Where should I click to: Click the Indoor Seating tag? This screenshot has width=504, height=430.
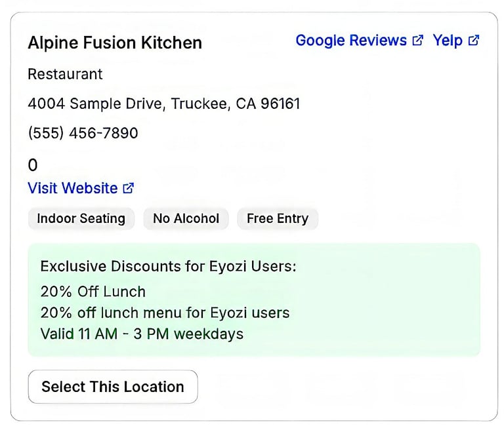81,219
